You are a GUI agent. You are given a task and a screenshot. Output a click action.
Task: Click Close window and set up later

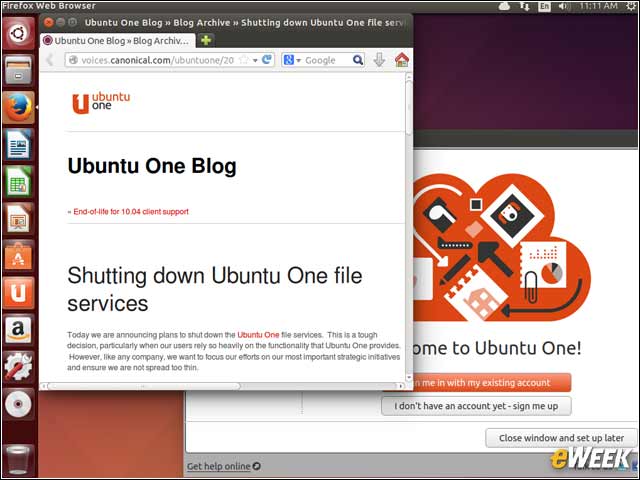tap(561, 438)
